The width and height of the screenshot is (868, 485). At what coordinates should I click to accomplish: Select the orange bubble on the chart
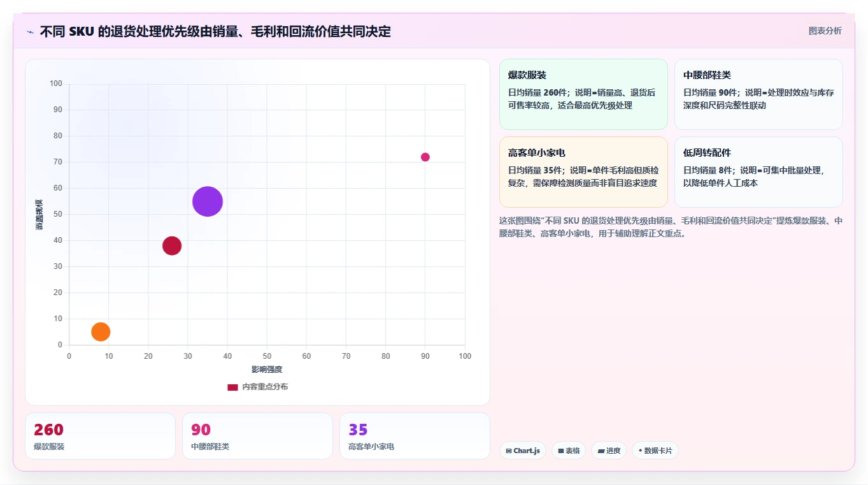click(x=101, y=331)
